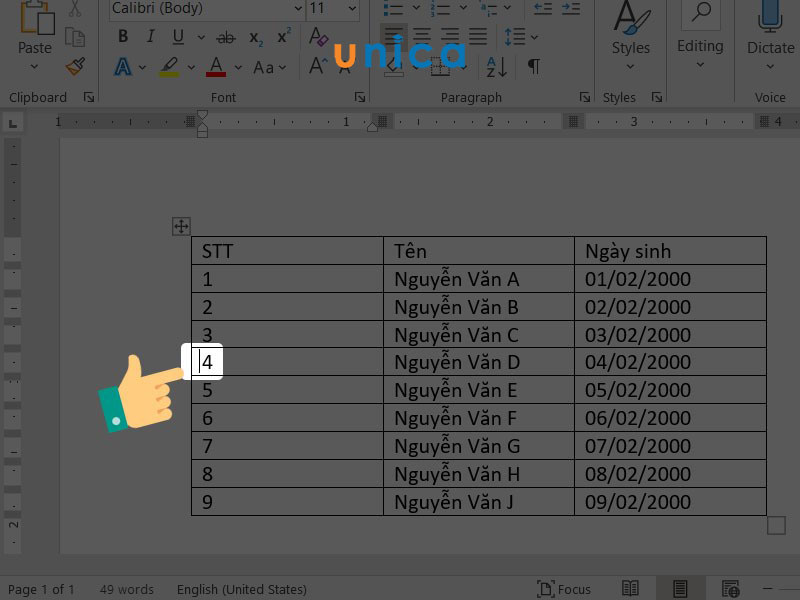
Task: Toggle Italic formatting
Action: [x=150, y=36]
